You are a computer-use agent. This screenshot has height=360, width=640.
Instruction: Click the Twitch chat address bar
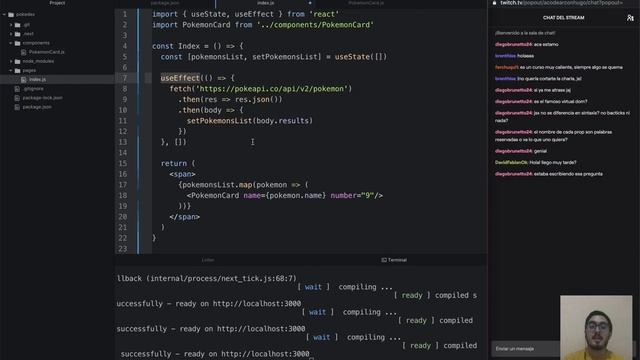coord(561,2)
